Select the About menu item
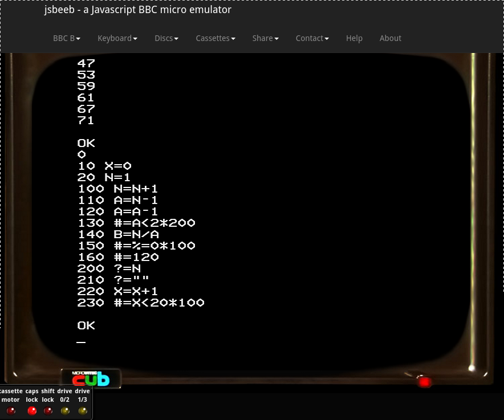Viewport: 504px width, 420px height. coord(391,38)
